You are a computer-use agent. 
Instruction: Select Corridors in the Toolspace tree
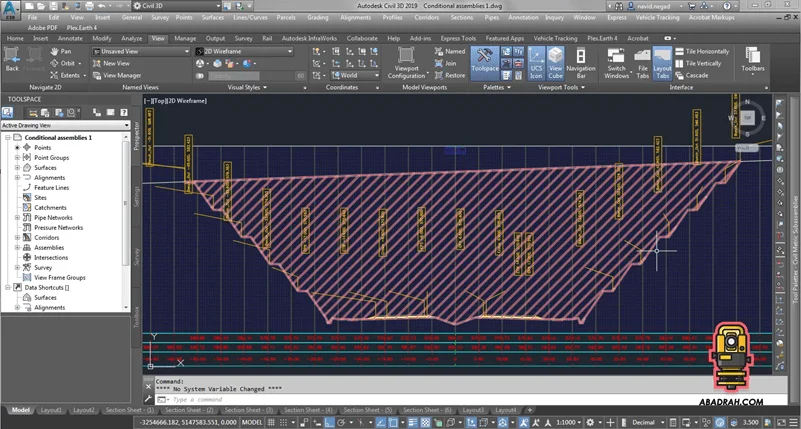coord(46,237)
